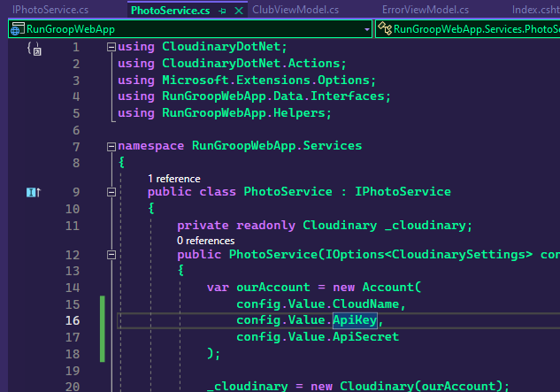
Task: Switch to the IPhotoService.cs tab
Action: [x=50, y=10]
